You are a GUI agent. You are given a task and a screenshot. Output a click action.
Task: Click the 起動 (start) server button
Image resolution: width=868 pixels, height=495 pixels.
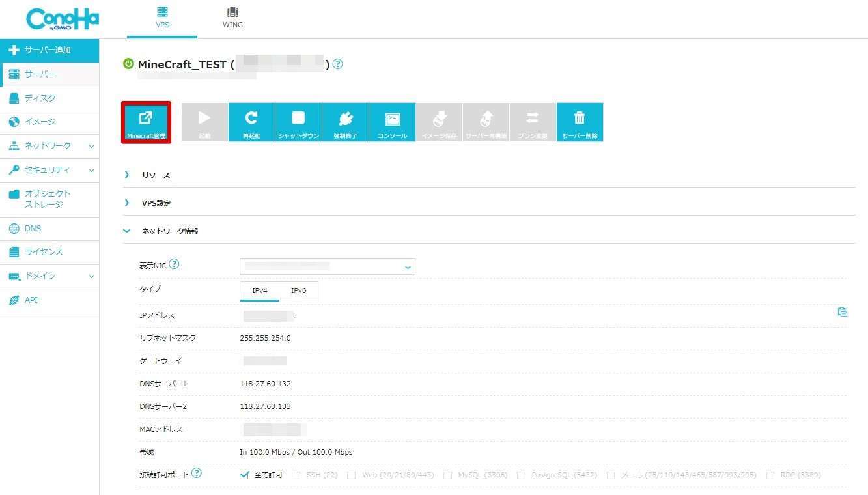pos(204,122)
